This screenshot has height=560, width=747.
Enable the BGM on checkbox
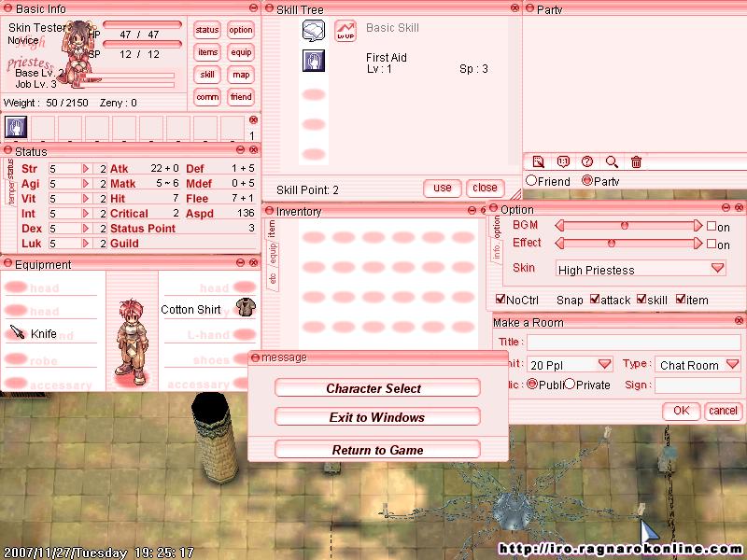(712, 226)
